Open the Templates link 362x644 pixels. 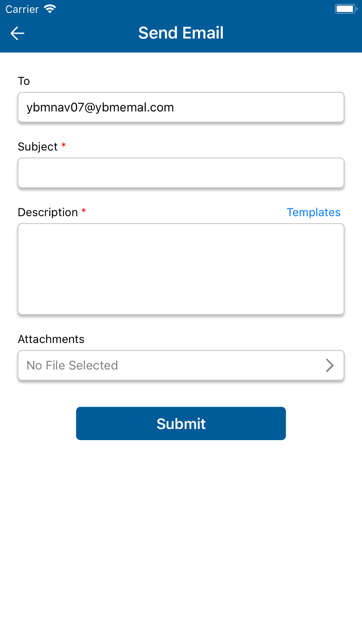click(313, 212)
